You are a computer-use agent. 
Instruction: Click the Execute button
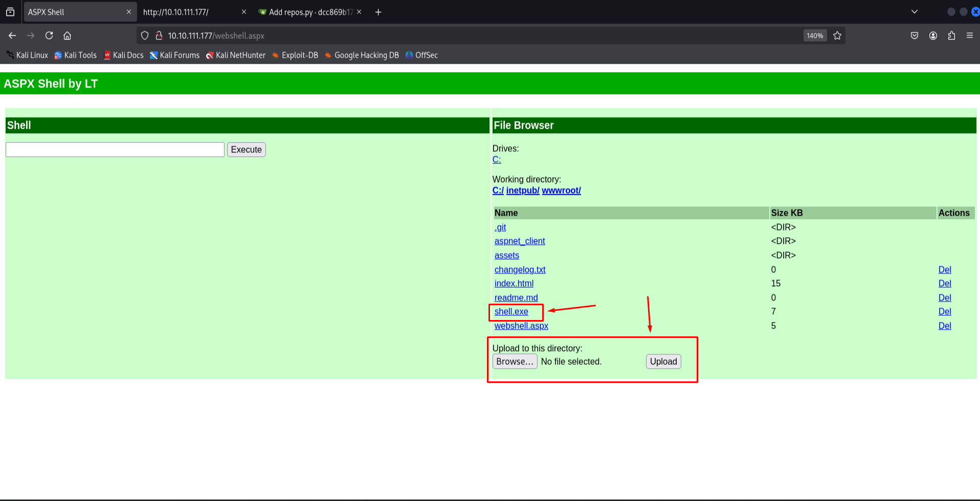[x=247, y=149]
